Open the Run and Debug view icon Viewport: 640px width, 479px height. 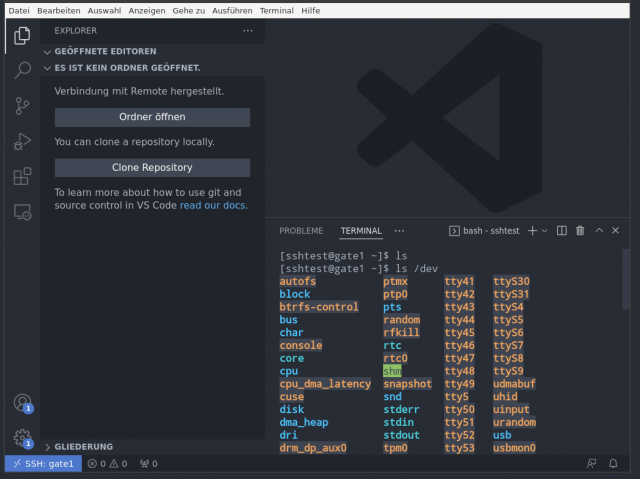coord(22,141)
